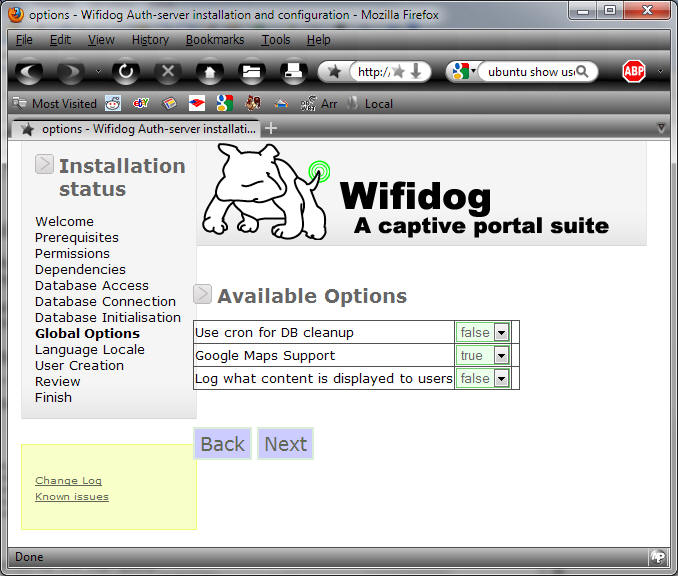Click 'Finish' step
678x576 pixels.
coord(53,397)
